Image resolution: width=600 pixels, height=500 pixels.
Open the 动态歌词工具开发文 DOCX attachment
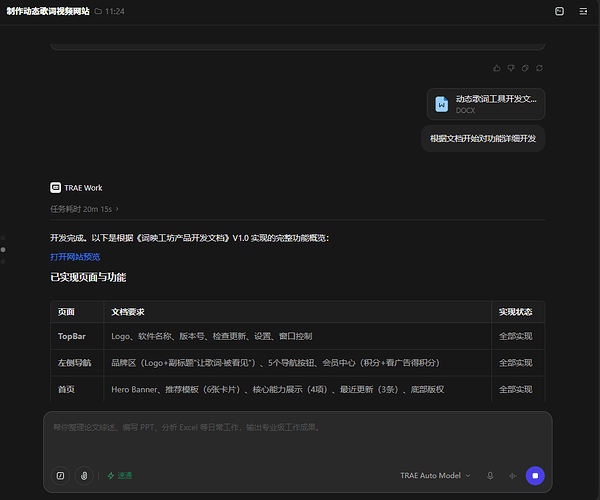pos(486,104)
